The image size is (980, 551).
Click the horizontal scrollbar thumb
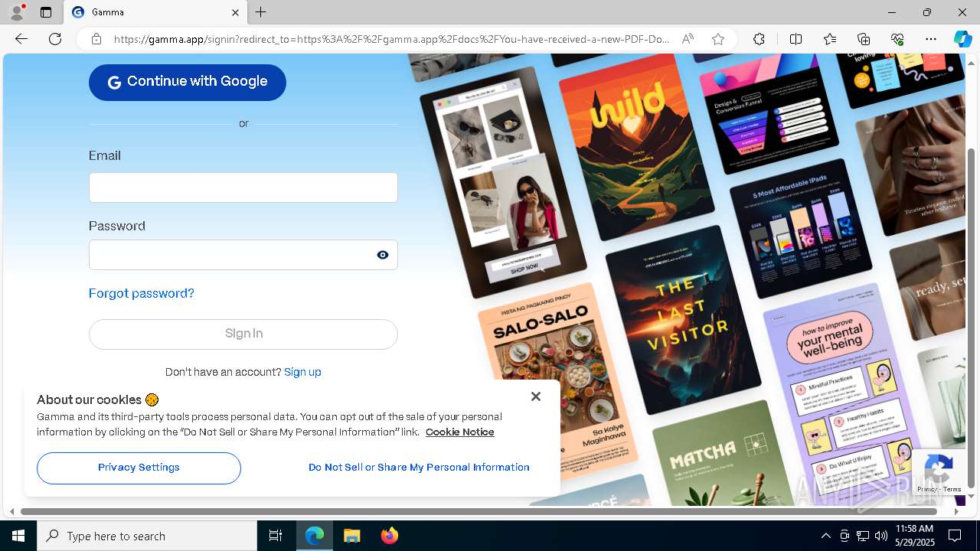click(x=479, y=511)
